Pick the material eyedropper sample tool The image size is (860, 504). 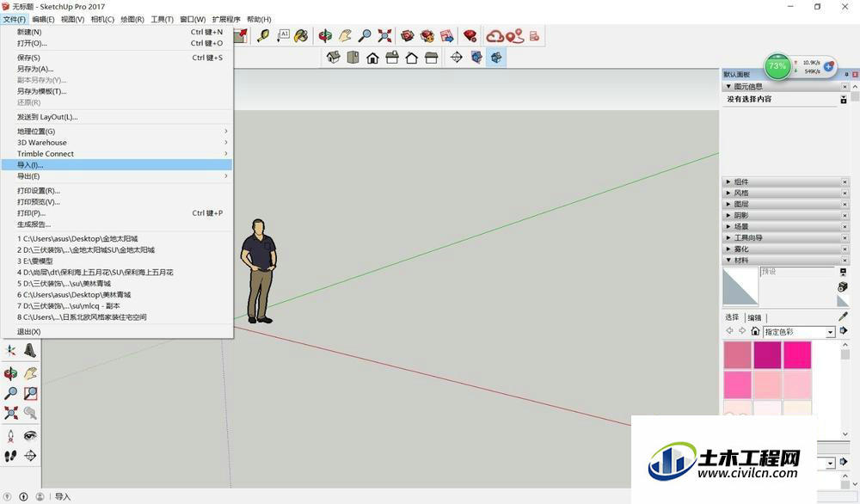843,317
